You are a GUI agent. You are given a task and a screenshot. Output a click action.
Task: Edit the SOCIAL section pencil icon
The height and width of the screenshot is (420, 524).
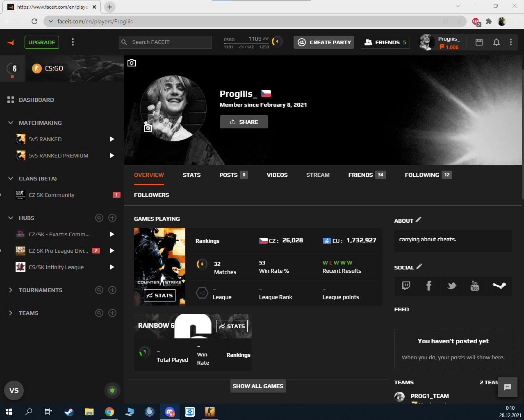(419, 267)
